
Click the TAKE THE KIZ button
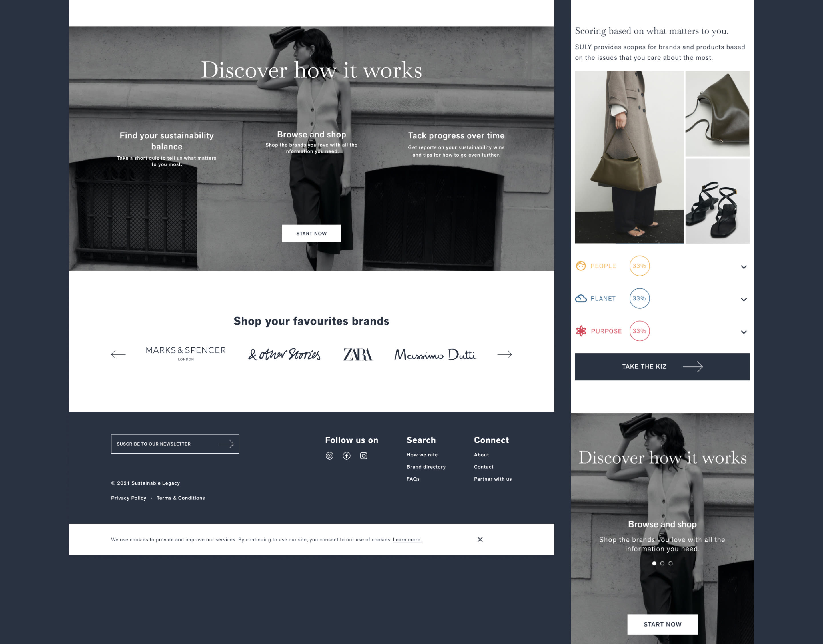coord(662,366)
